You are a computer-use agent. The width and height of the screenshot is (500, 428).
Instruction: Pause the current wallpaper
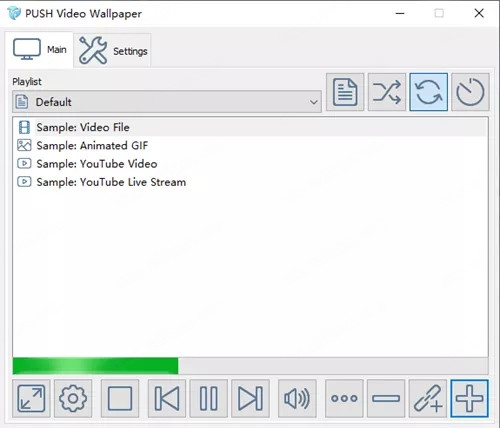[x=209, y=398]
